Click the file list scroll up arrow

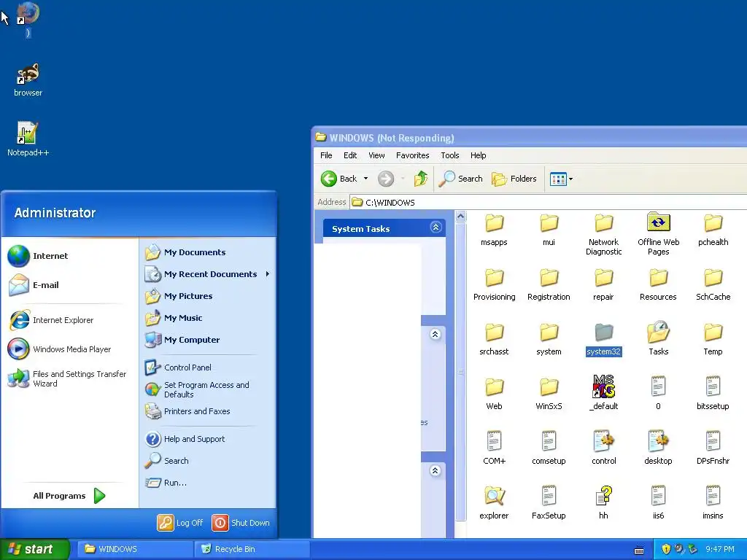click(460, 217)
